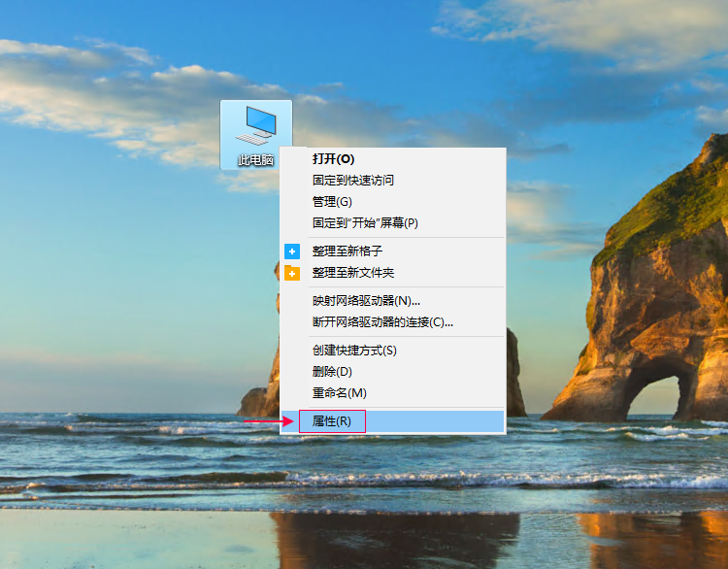728x569 pixels.
Task: Select 断开网络驱动器的连接(C)... entry
Action: (393, 322)
